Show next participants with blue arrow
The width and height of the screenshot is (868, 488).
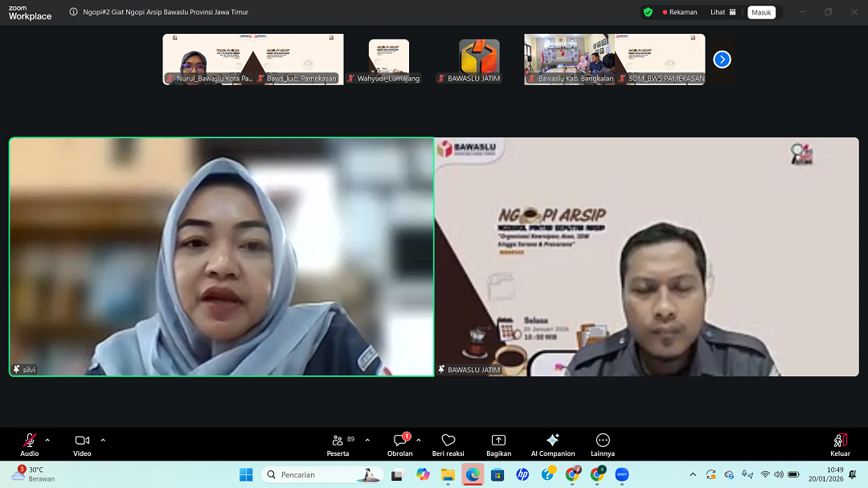[722, 59]
